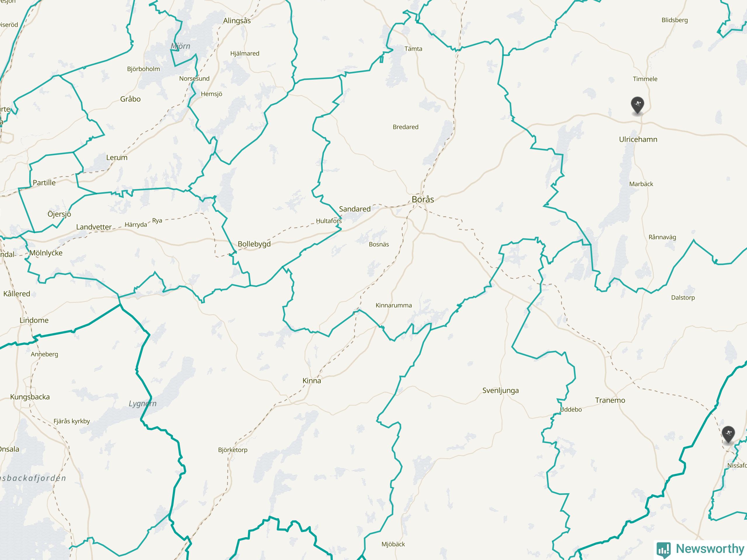
Task: Select the Kinnarumma label
Action: tap(394, 305)
